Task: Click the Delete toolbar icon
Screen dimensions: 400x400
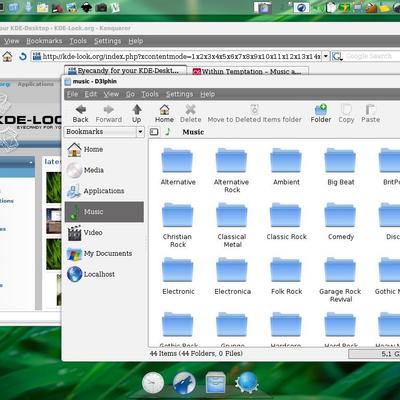Action: [191, 114]
